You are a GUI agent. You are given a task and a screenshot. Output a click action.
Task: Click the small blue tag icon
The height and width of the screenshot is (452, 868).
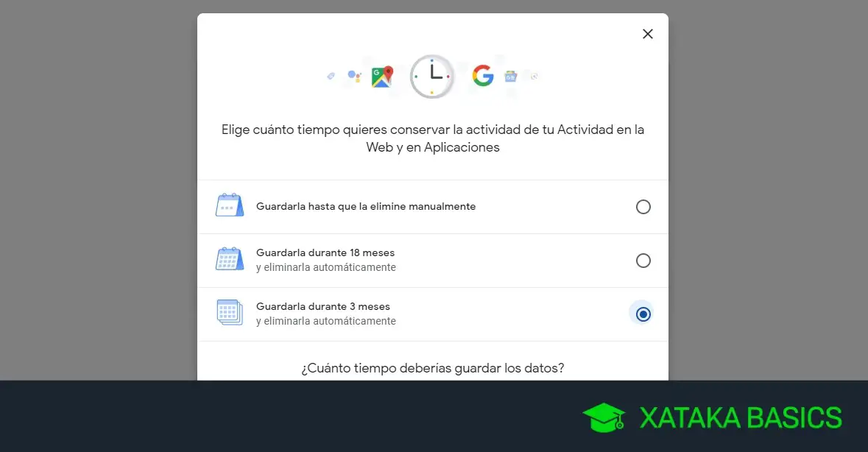[331, 76]
